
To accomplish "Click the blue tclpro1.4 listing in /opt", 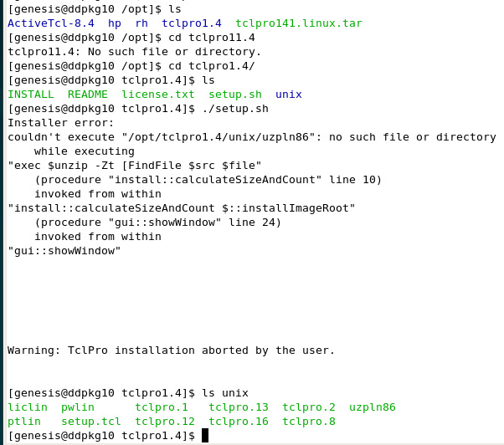I will click(192, 23).
